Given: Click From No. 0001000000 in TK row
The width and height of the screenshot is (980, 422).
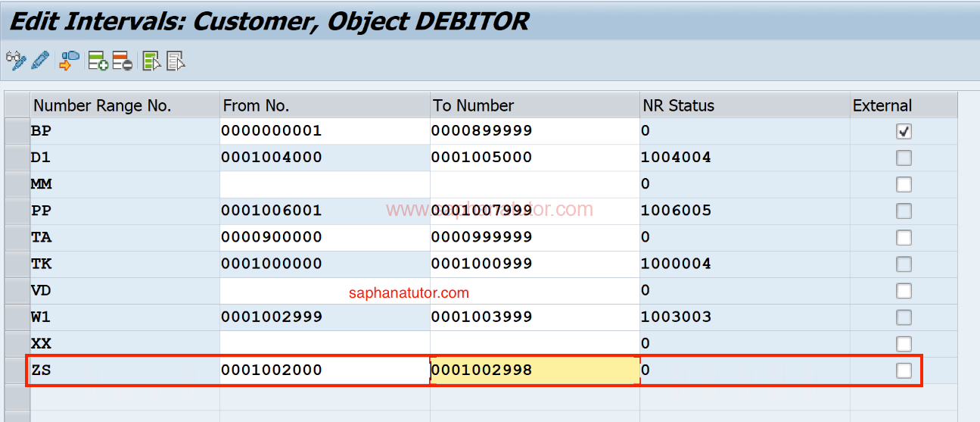Looking at the screenshot, I should 325,264.
